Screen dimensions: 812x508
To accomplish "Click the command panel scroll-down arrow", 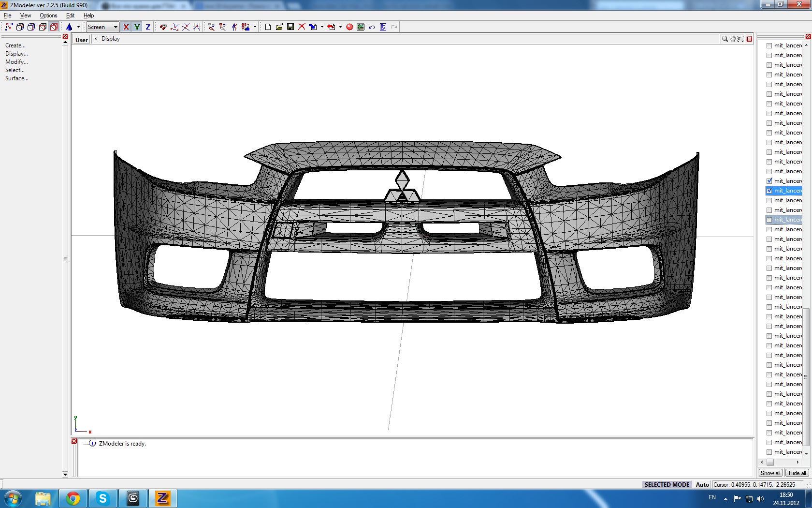I will coord(65,475).
